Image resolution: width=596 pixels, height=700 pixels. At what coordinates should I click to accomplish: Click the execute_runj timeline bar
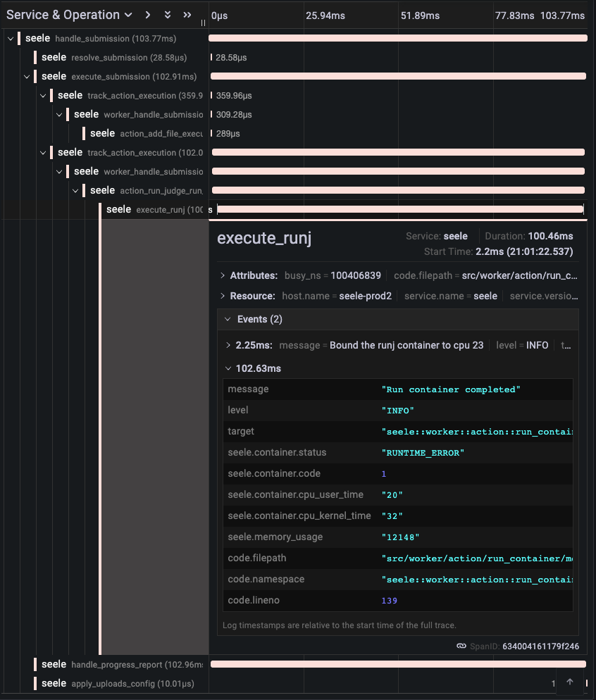(x=400, y=209)
